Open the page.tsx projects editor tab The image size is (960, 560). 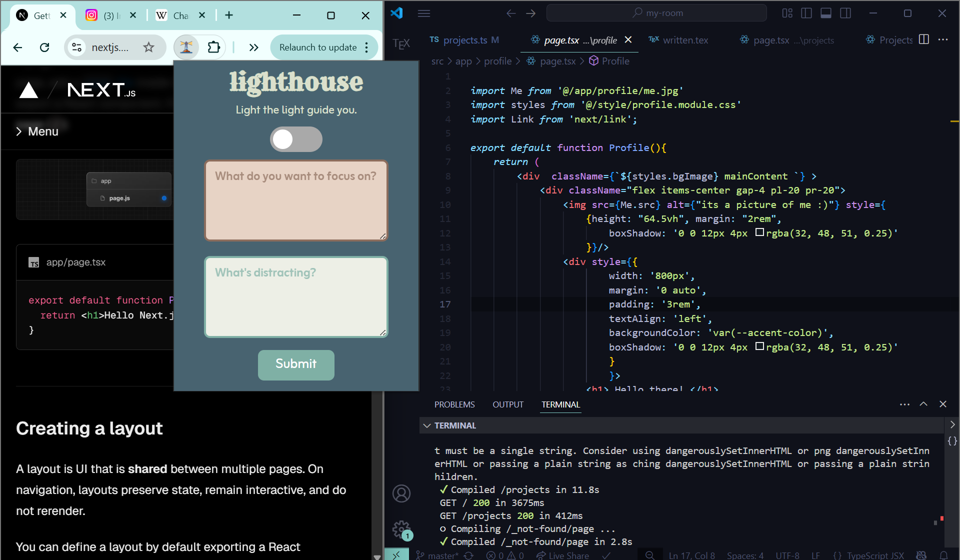tap(787, 40)
